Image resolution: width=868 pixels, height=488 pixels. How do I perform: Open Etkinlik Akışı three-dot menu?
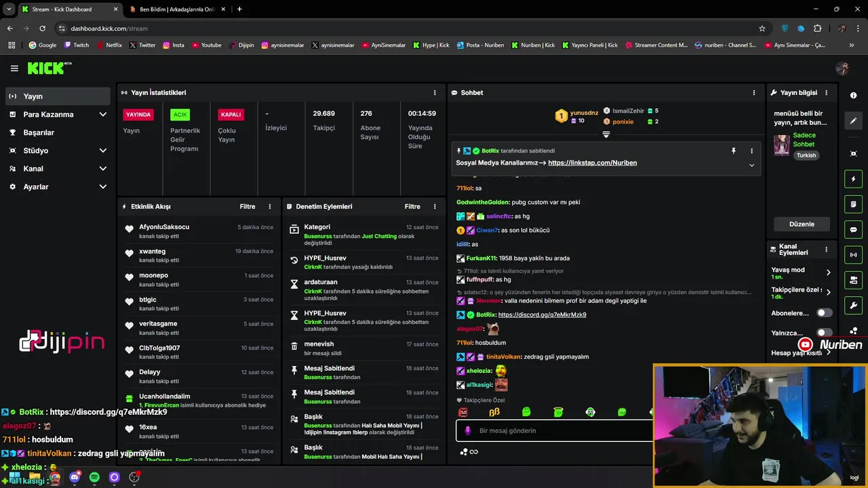click(x=270, y=207)
